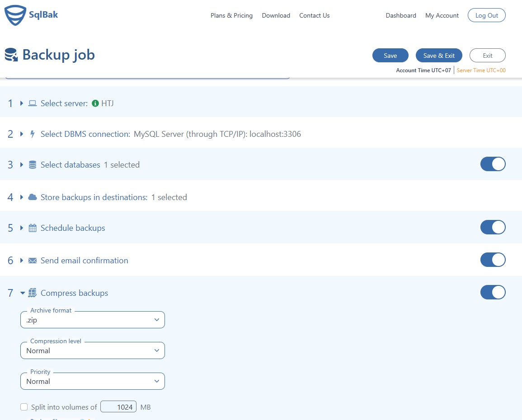Click the SqlBak shield logo
Image resolution: width=522 pixels, height=420 pixels.
coord(15,14)
